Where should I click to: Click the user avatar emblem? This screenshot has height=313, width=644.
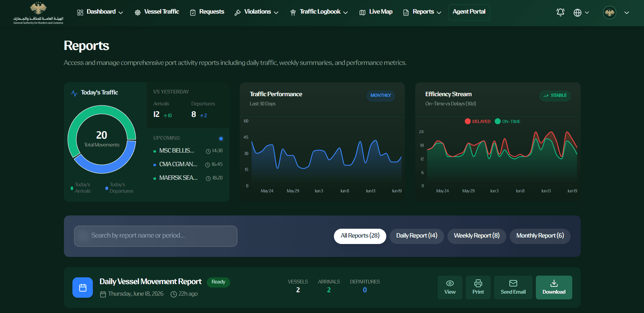[x=610, y=13]
